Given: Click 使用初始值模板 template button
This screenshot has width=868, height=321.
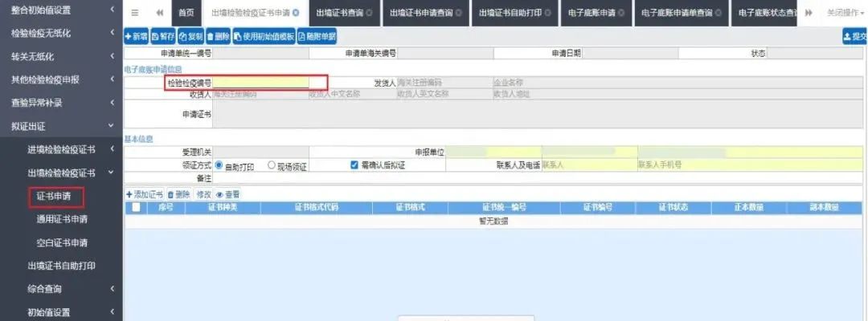Looking at the screenshot, I should point(264,36).
